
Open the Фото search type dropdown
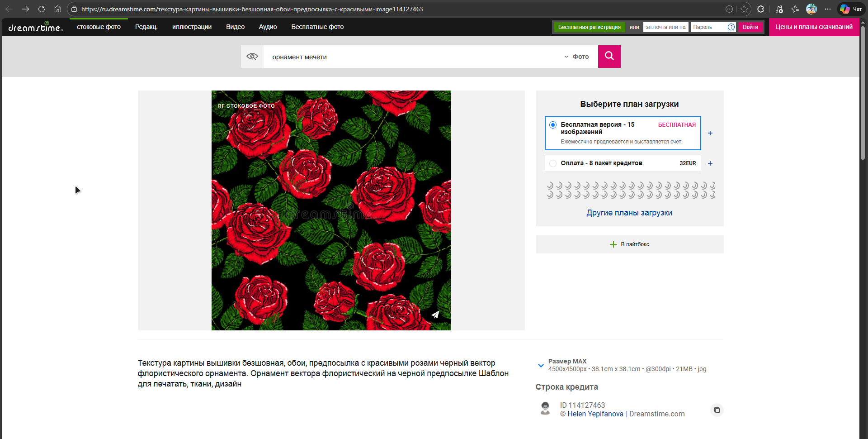click(x=576, y=57)
